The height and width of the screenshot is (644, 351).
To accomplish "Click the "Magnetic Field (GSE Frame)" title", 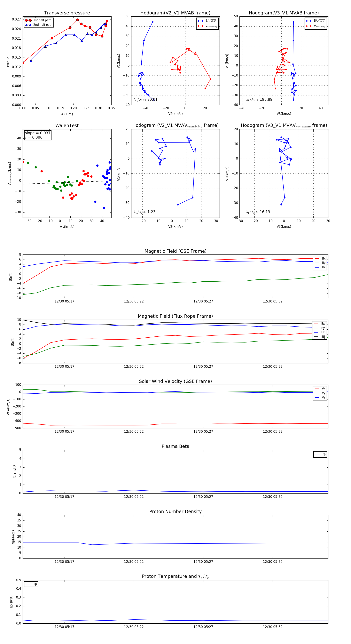I will point(175,251).
